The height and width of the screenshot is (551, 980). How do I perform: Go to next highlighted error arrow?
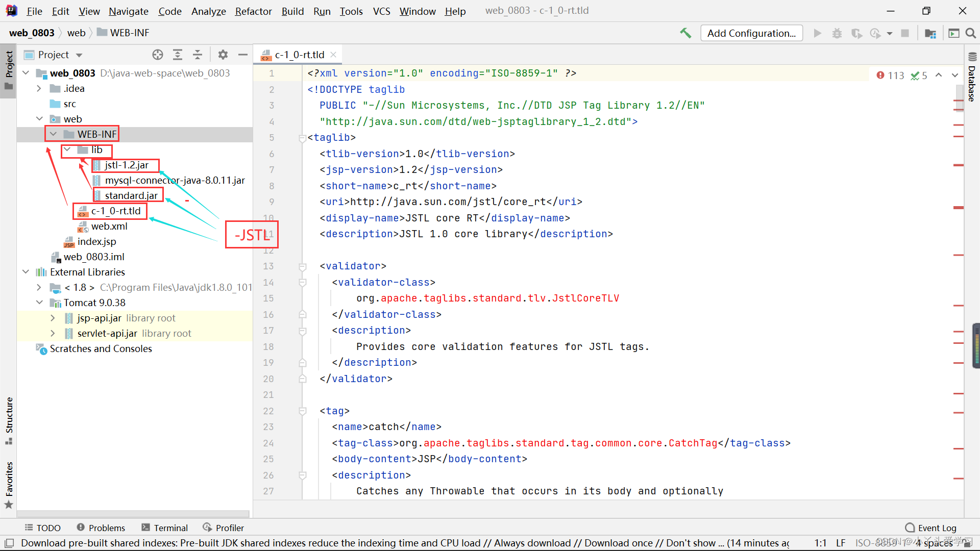point(955,75)
